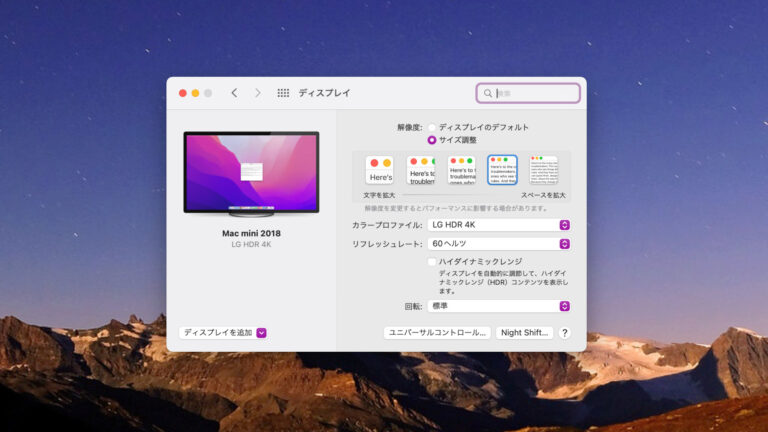768x432 pixels.
Task: Close the ディスプレイ window red button
Action: point(183,93)
